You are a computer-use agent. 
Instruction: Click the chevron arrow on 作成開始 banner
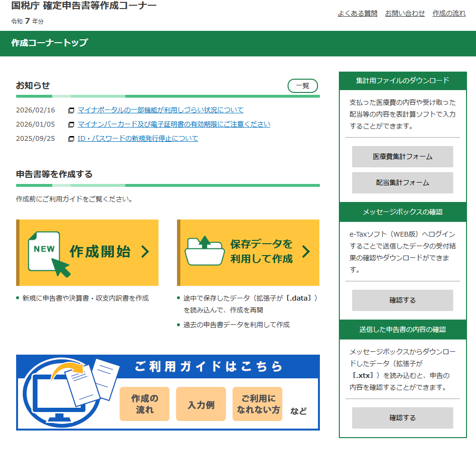coord(145,252)
